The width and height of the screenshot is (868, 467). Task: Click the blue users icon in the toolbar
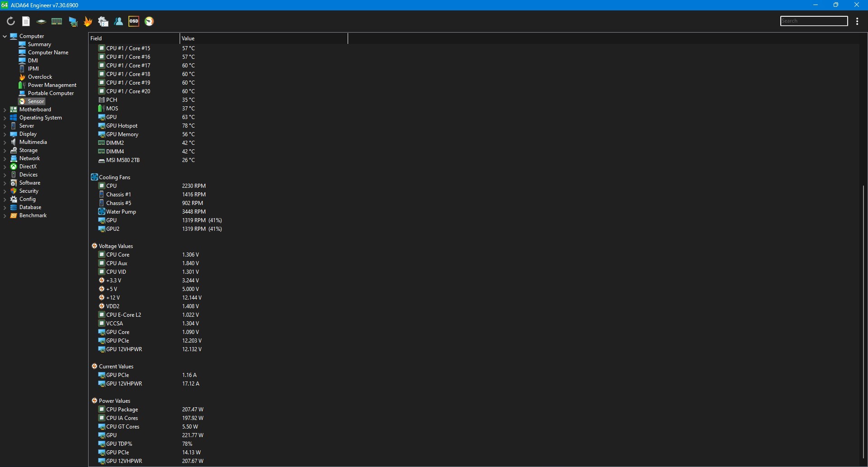pos(119,21)
